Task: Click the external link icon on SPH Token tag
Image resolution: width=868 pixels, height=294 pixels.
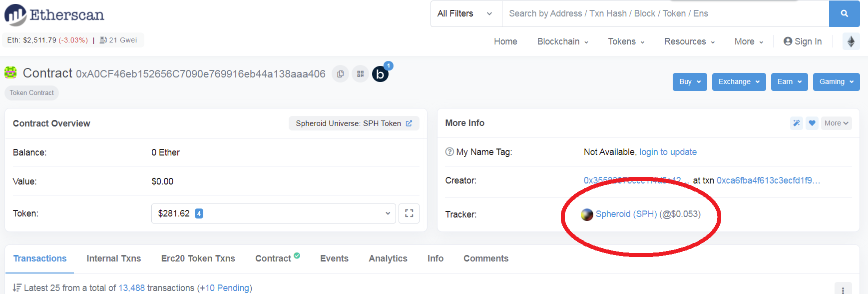Action: pos(409,123)
